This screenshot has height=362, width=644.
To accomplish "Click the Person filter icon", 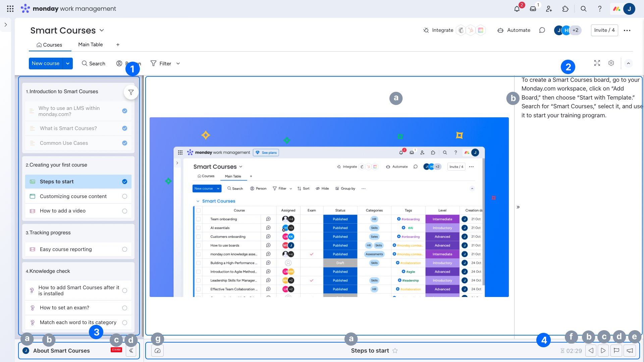I will pyautogui.click(x=119, y=63).
